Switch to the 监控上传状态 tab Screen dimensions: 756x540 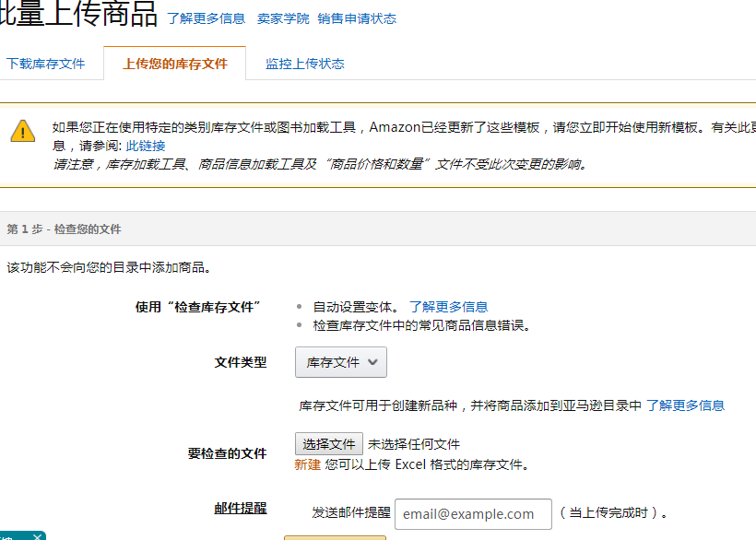304,63
